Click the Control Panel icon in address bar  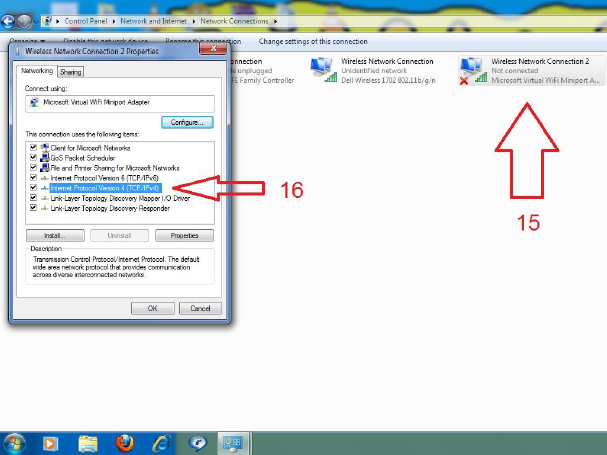pos(47,21)
